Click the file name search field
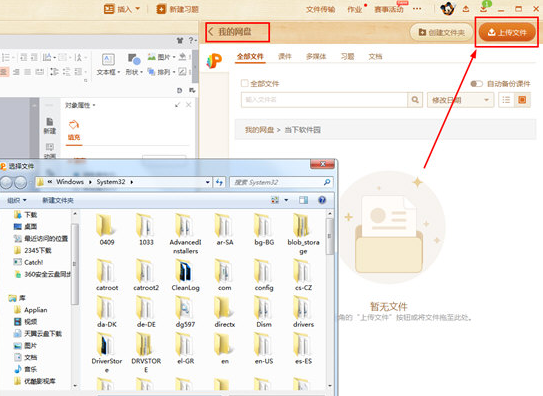 click(x=324, y=100)
